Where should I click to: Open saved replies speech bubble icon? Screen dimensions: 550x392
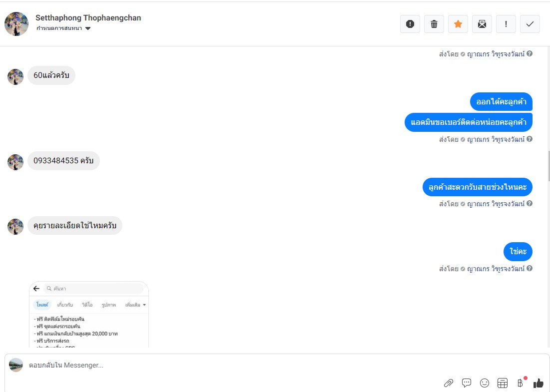[x=466, y=383]
